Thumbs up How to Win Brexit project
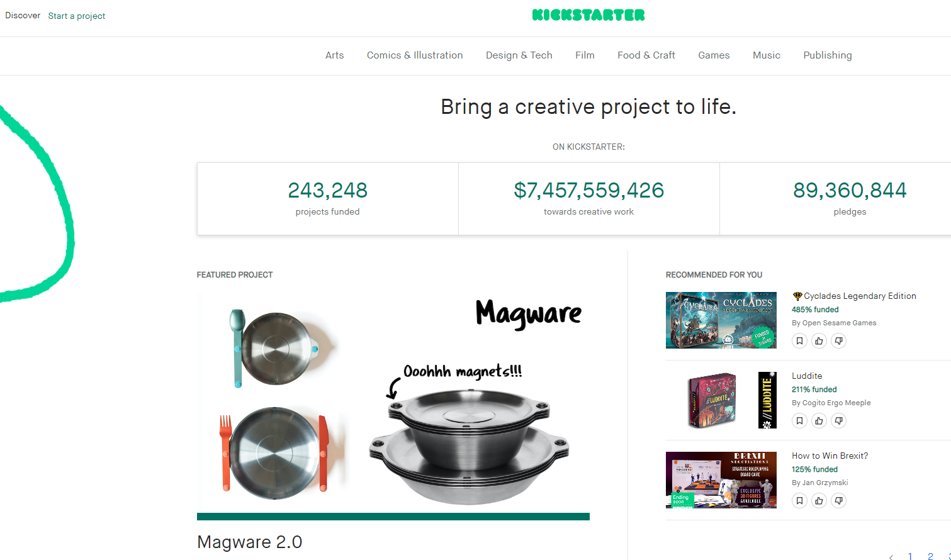Screen dimensions: 951x560 819,501
